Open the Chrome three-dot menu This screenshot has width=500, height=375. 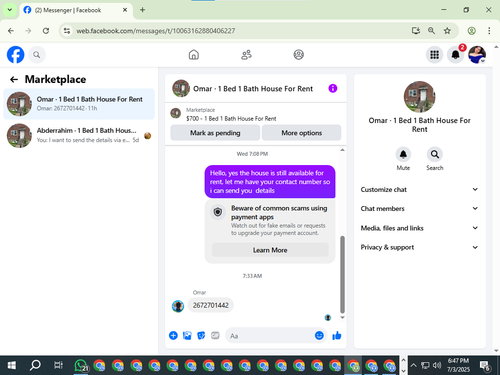[x=489, y=31]
